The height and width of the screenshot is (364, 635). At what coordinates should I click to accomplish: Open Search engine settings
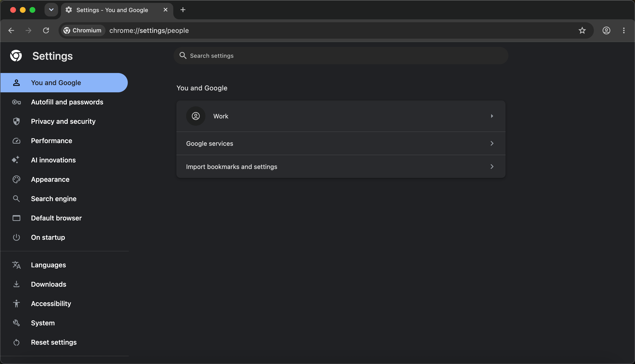(x=64, y=198)
